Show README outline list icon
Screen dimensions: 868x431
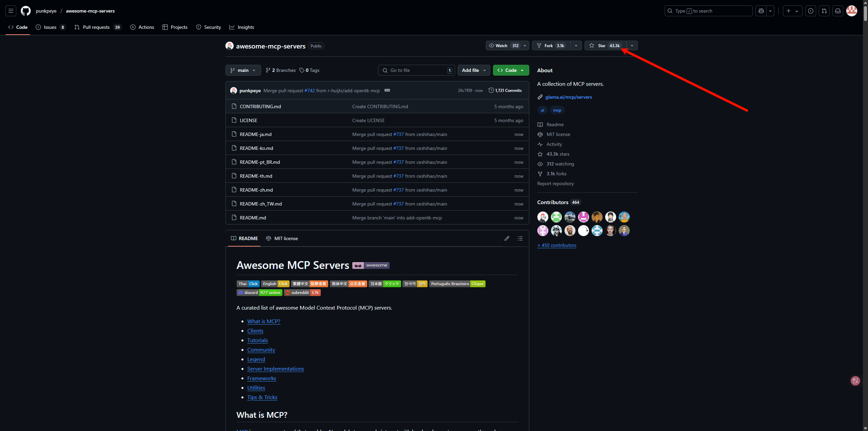tap(520, 238)
